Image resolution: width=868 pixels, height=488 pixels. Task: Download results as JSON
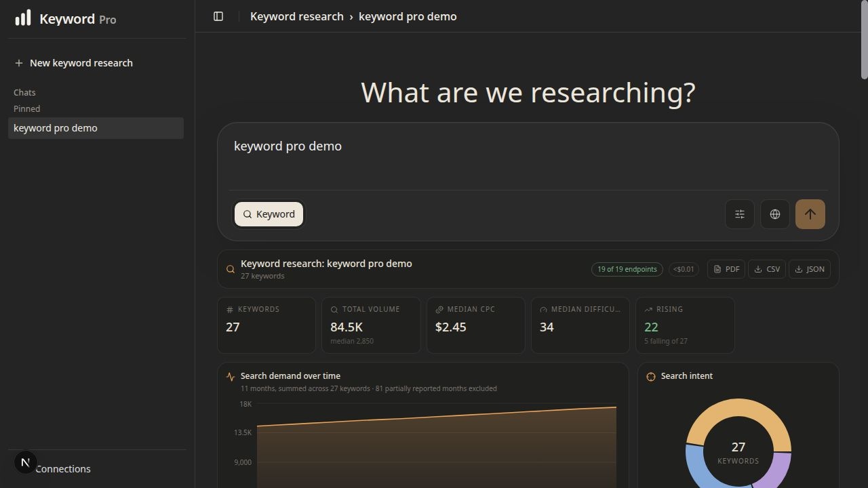tap(810, 269)
